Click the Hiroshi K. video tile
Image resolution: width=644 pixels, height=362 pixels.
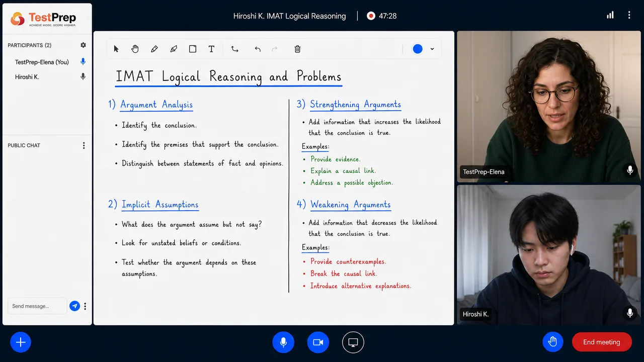click(549, 255)
